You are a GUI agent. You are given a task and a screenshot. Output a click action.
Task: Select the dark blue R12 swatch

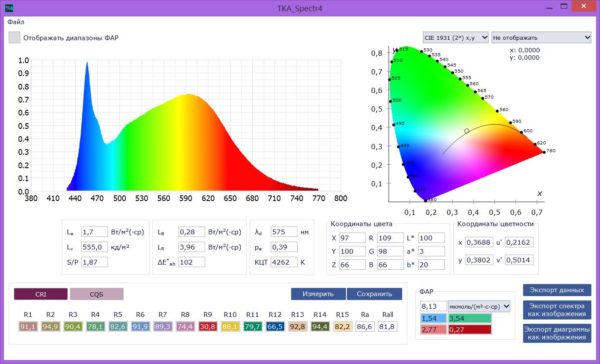pyautogui.click(x=275, y=326)
